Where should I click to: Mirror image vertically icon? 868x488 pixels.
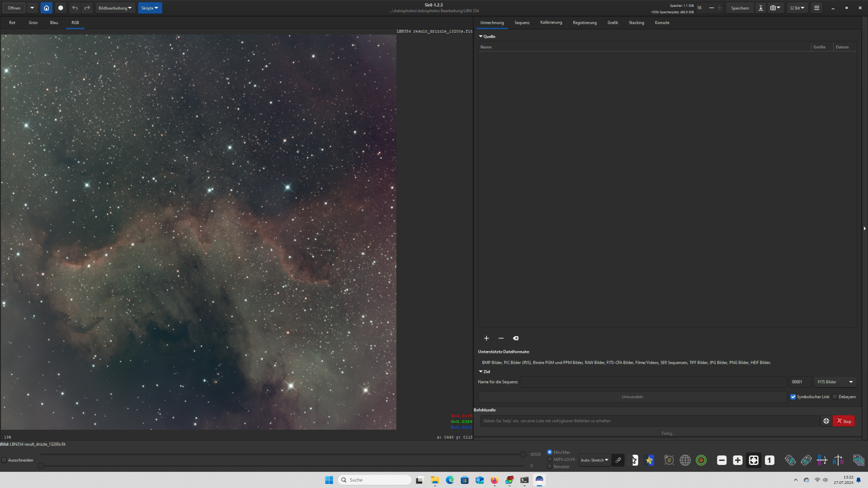[838, 460]
